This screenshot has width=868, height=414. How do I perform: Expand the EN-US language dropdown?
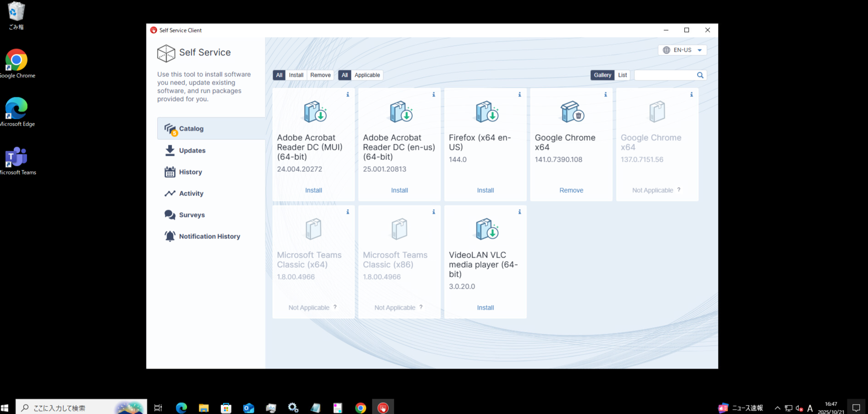[x=682, y=50]
